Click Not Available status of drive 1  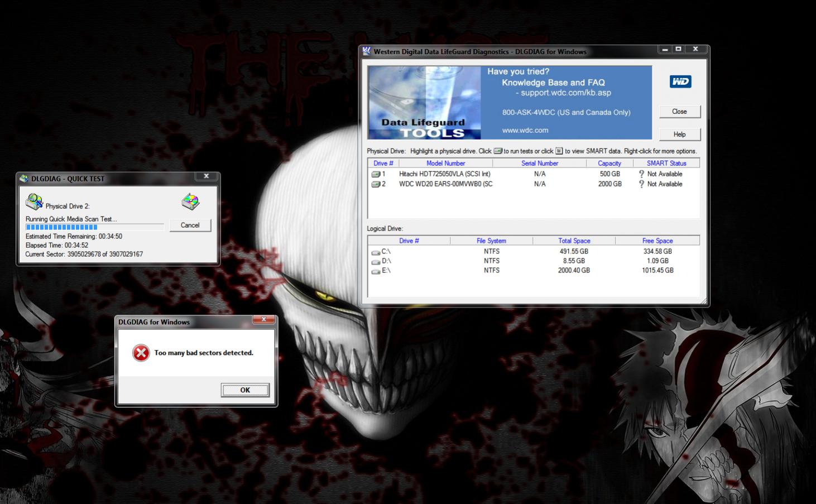665,174
